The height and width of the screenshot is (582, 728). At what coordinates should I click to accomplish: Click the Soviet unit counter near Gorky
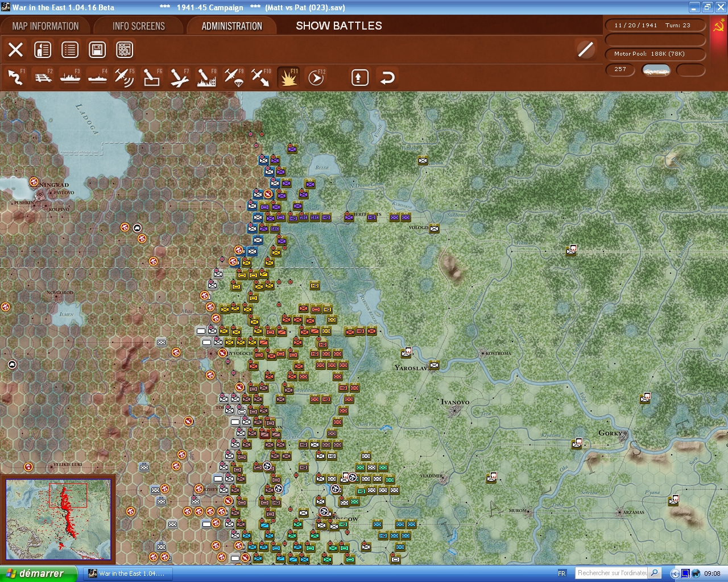(577, 444)
